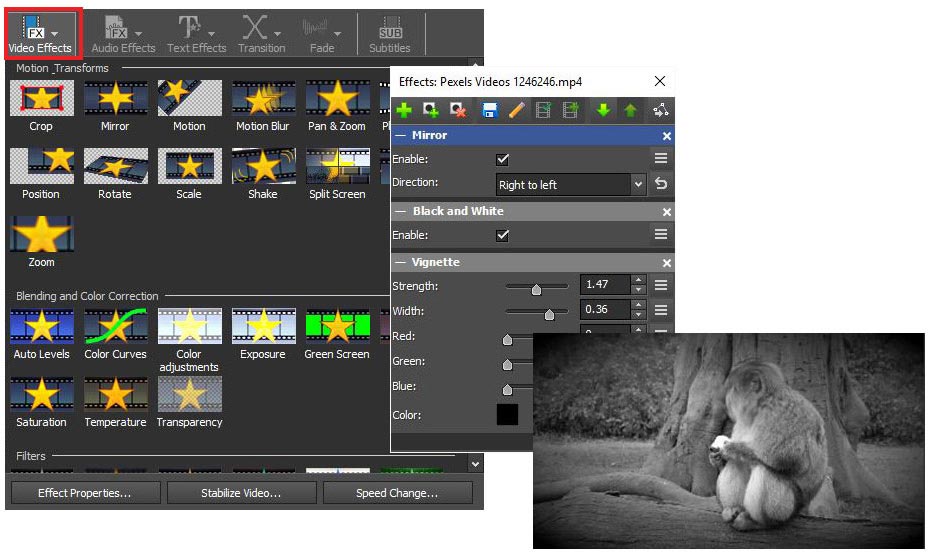This screenshot has height=553, width=932.
Task: Open the Video Effects dropdown menu
Action: [x=40, y=33]
